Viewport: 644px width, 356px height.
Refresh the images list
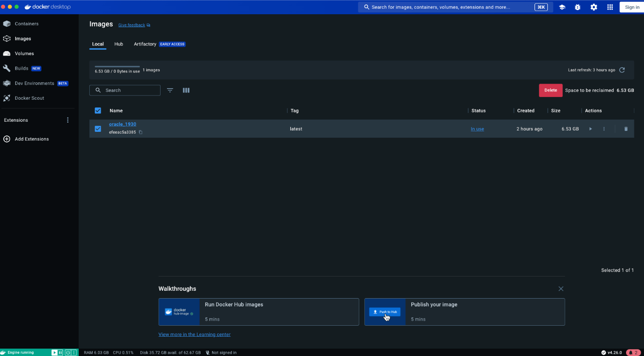(x=622, y=70)
